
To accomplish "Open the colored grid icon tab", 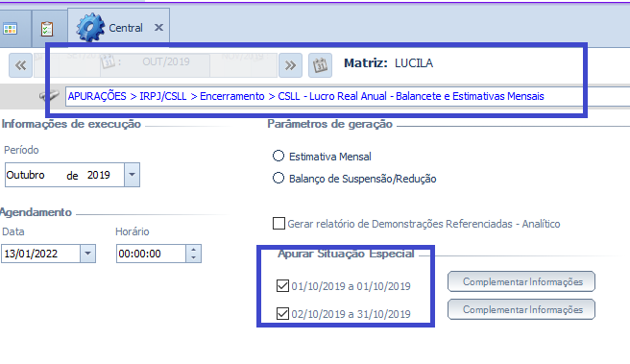I will 10,29.
